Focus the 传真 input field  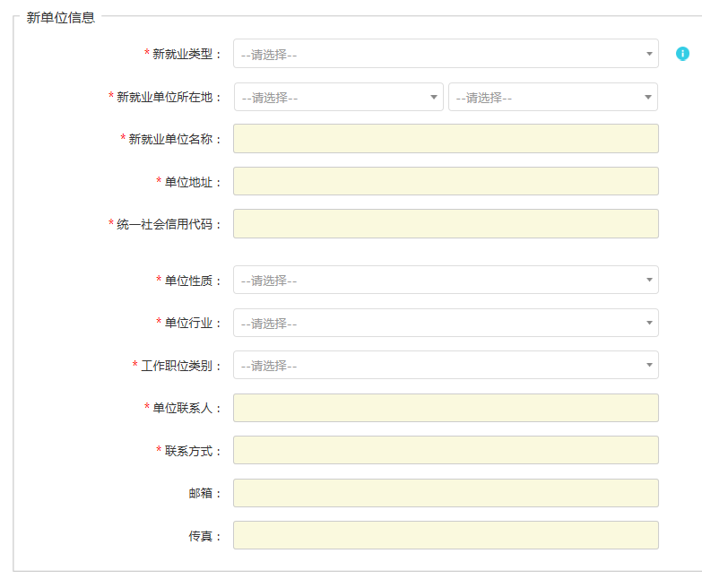click(446, 535)
